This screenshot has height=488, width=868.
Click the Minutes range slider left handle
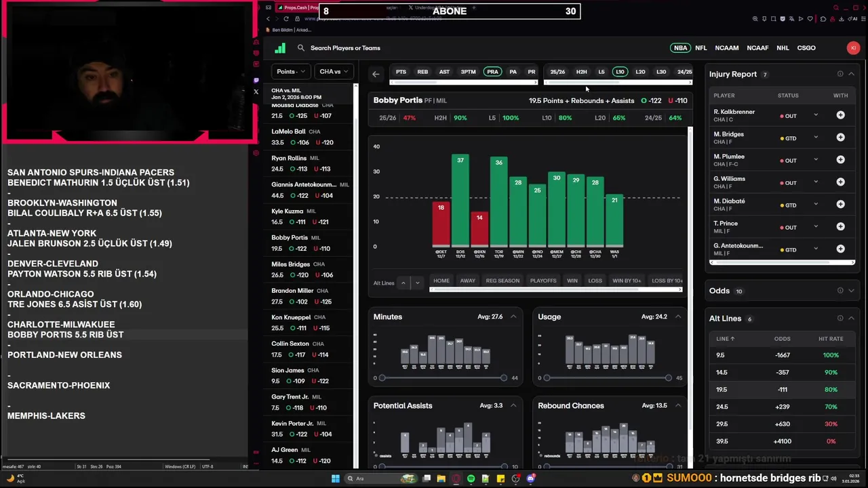[x=382, y=378]
